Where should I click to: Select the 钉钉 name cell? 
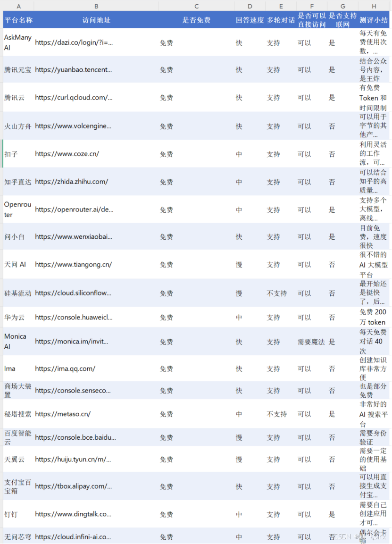coord(18,514)
